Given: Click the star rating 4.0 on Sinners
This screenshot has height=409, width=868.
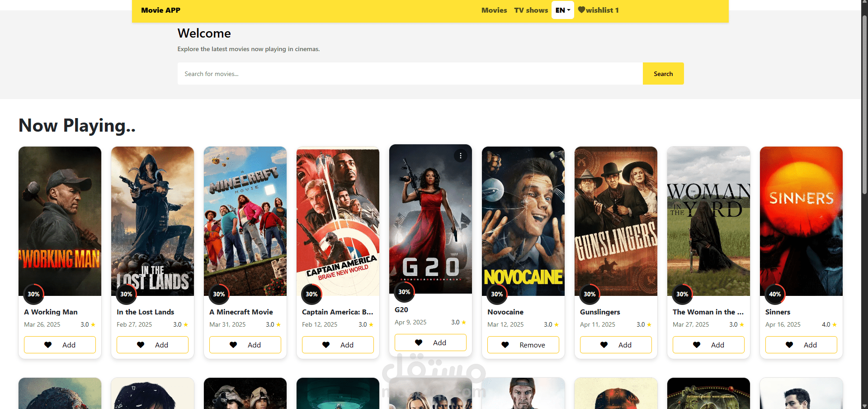Looking at the screenshot, I should (x=829, y=324).
